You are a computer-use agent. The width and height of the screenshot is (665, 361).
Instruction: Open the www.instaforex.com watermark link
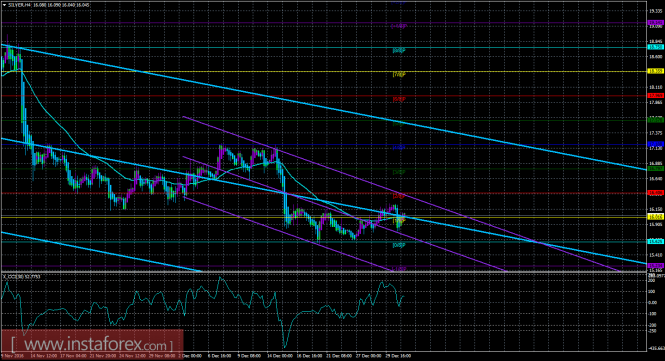click(92, 344)
